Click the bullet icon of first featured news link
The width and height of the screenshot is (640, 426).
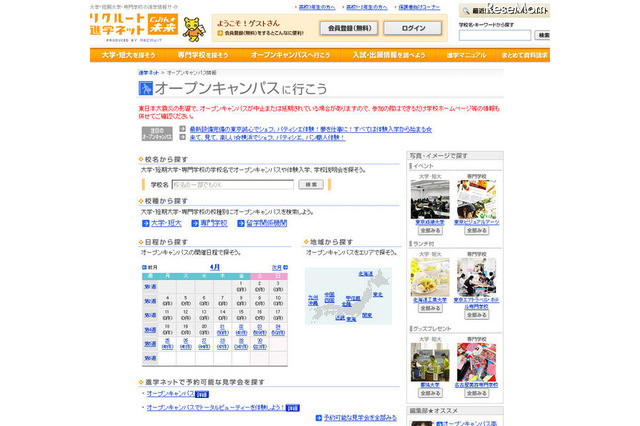coord(182,129)
